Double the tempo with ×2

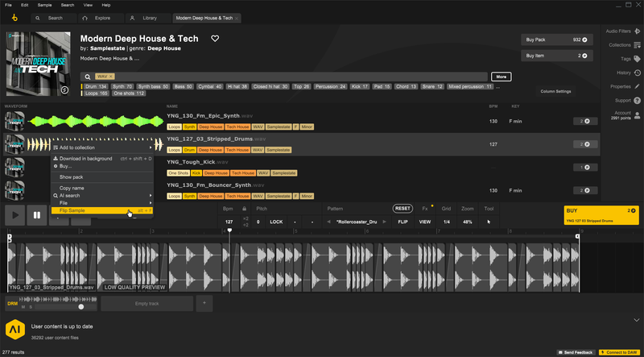tap(246, 219)
